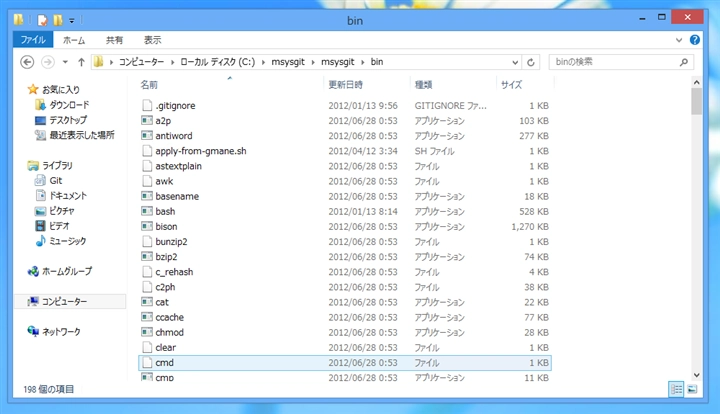Select the .gitignore file icon
Screen dimensions: 720x414
(147, 106)
